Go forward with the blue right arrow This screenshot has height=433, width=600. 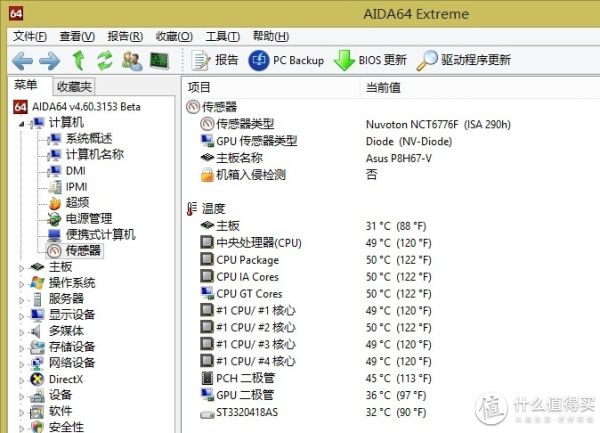(x=50, y=60)
